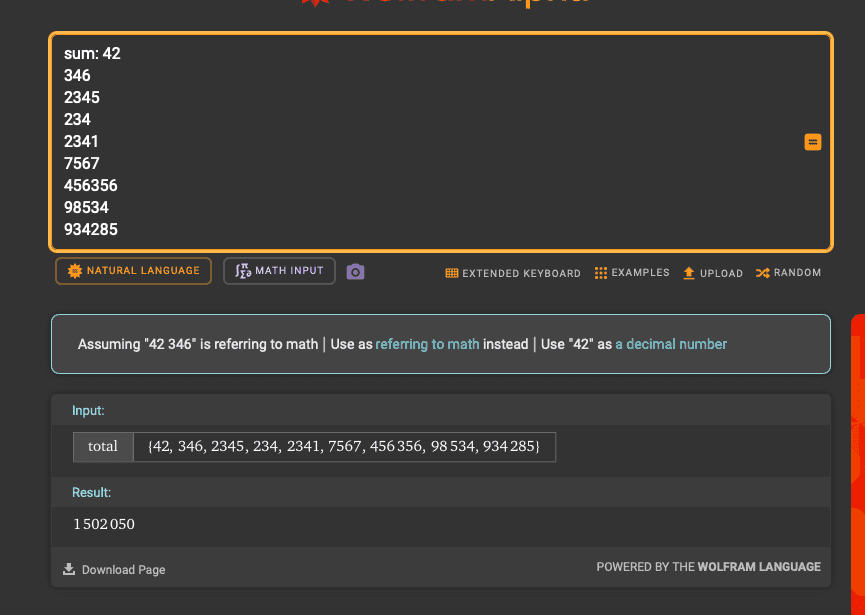
Task: Click the "total" cell in the Input pod
Action: (x=103, y=447)
